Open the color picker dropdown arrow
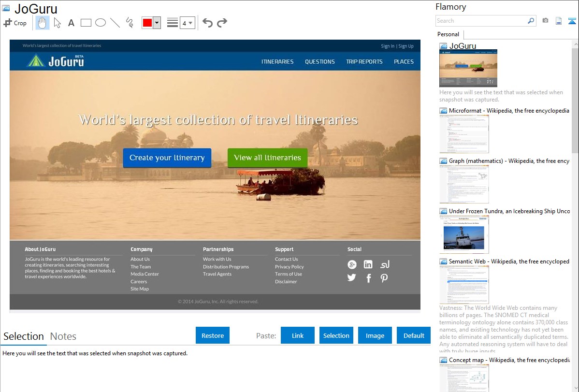This screenshot has width=579, height=392. coord(157,23)
